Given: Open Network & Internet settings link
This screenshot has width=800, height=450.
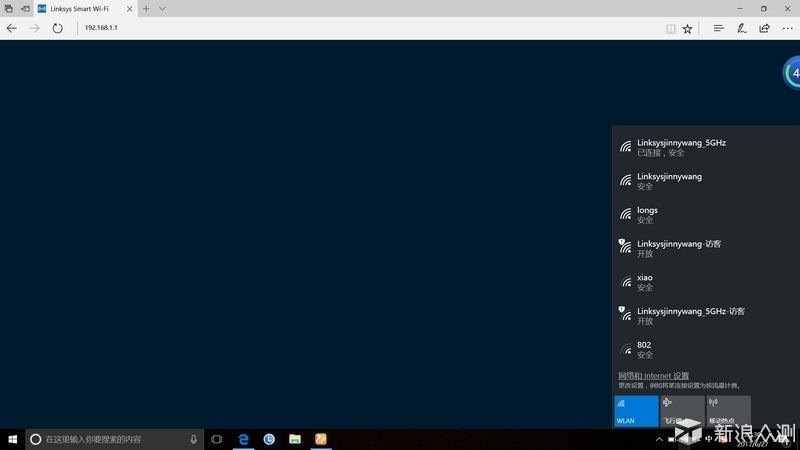Looking at the screenshot, I should (x=653, y=376).
